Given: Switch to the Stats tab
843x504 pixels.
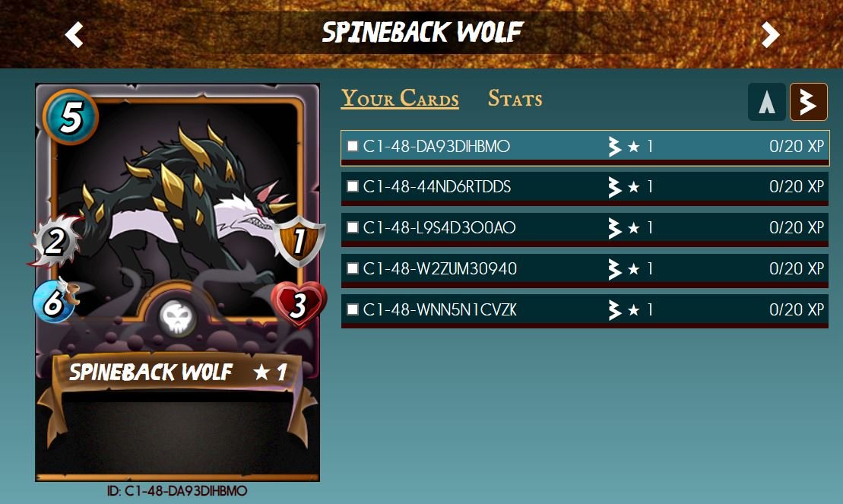Looking at the screenshot, I should pyautogui.click(x=515, y=98).
